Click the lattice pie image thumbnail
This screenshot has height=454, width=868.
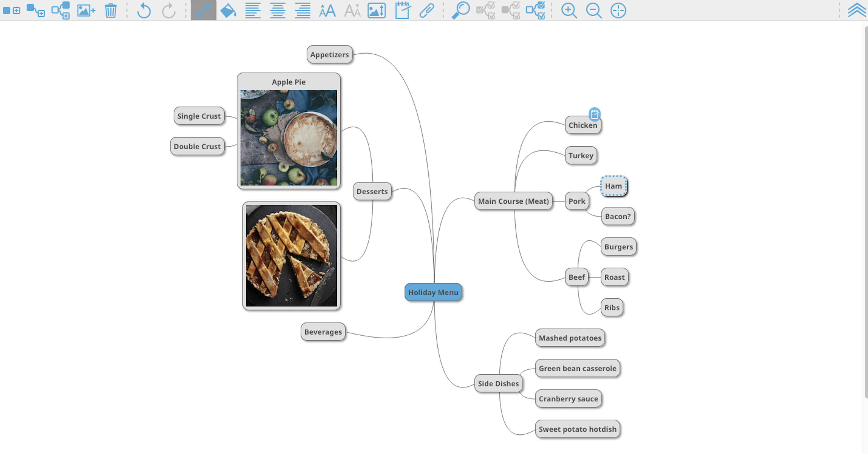click(291, 256)
